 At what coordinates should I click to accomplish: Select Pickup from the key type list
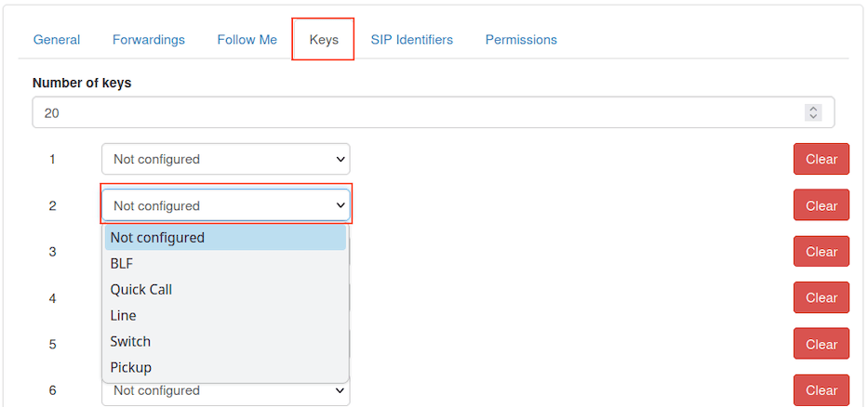131,368
